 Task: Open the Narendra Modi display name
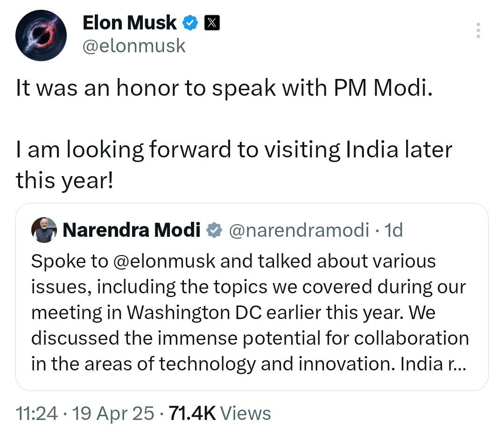click(x=131, y=230)
